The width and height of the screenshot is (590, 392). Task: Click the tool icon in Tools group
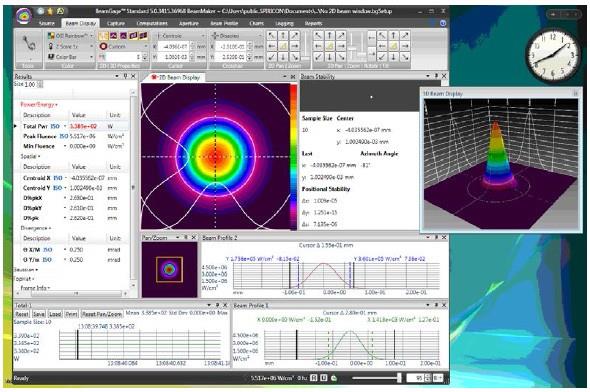29,44
